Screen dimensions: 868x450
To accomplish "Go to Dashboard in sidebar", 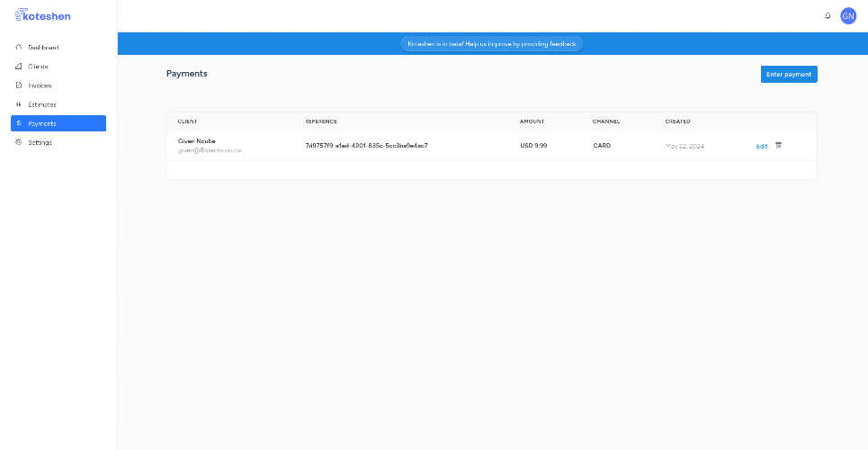I will pyautogui.click(x=58, y=48).
